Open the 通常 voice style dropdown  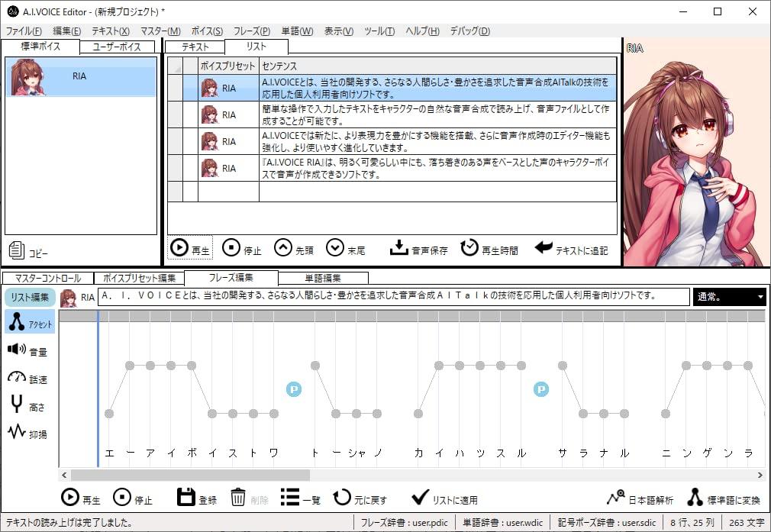click(x=728, y=296)
